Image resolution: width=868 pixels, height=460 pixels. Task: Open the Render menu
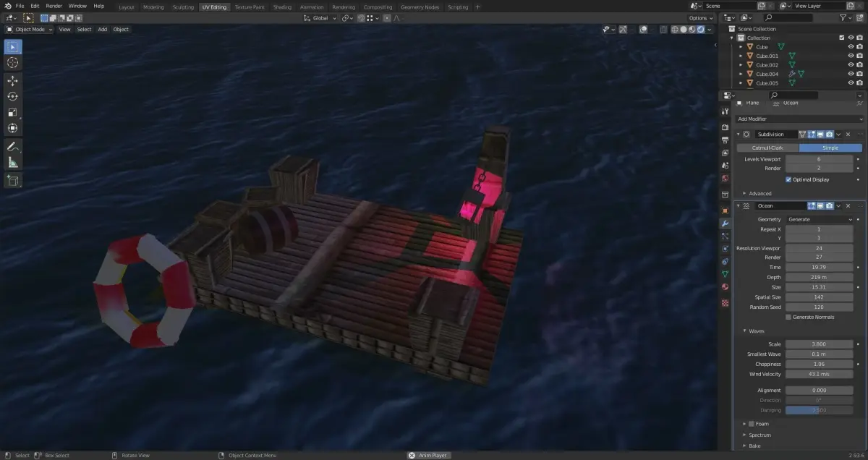[x=54, y=6]
